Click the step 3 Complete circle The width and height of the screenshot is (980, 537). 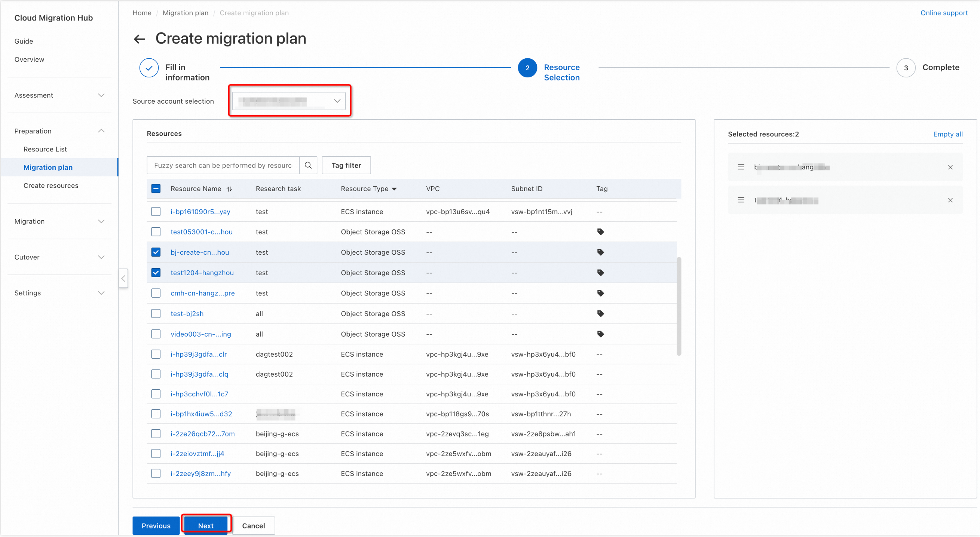pos(906,68)
